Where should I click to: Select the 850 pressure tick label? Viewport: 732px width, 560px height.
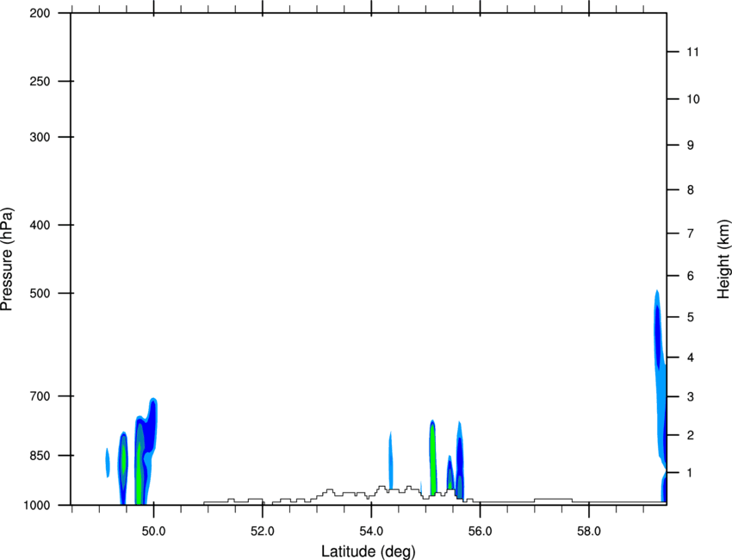coord(40,456)
